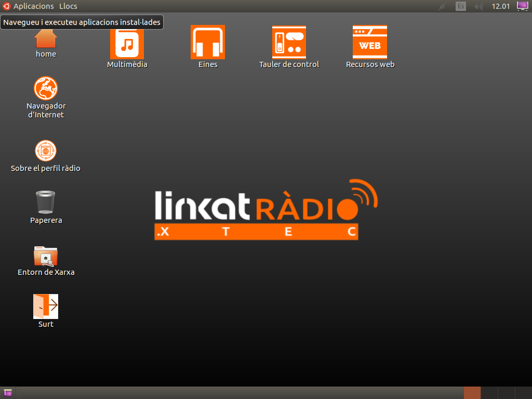Launch the Tauler de control icon

point(289,43)
